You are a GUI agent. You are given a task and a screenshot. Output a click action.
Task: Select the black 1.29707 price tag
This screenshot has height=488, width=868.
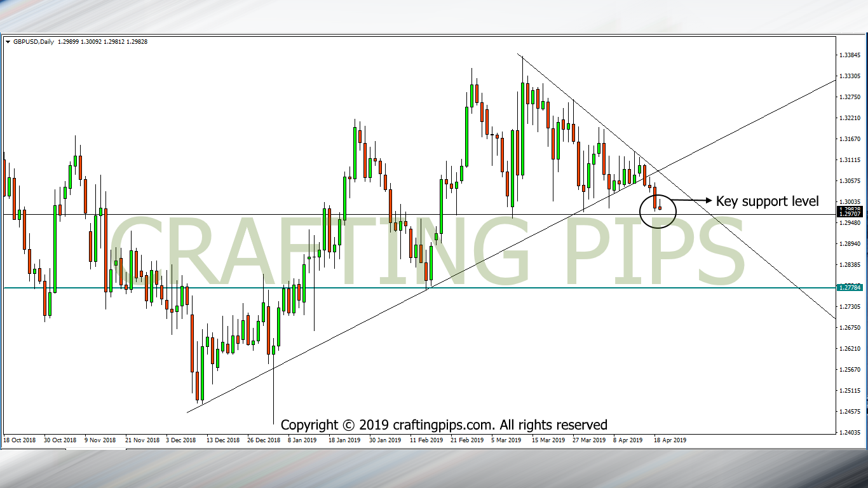(850, 215)
